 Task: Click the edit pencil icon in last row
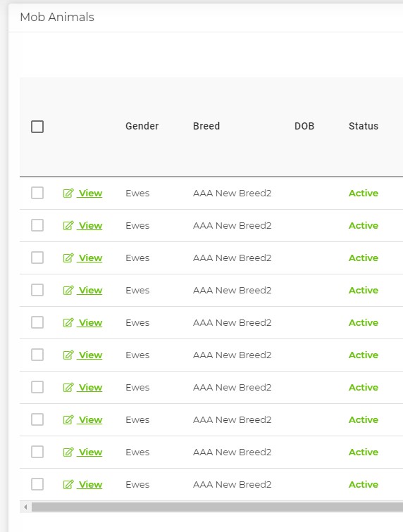click(68, 484)
